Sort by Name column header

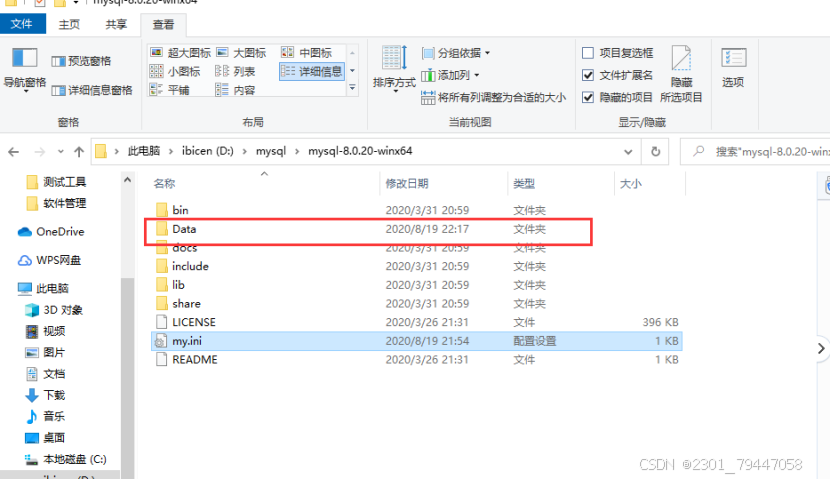tap(264, 183)
